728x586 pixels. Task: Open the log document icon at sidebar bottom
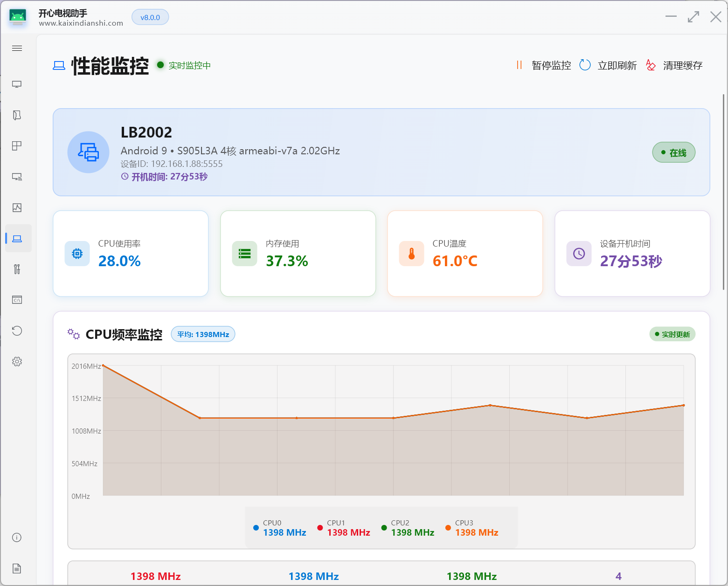17,568
